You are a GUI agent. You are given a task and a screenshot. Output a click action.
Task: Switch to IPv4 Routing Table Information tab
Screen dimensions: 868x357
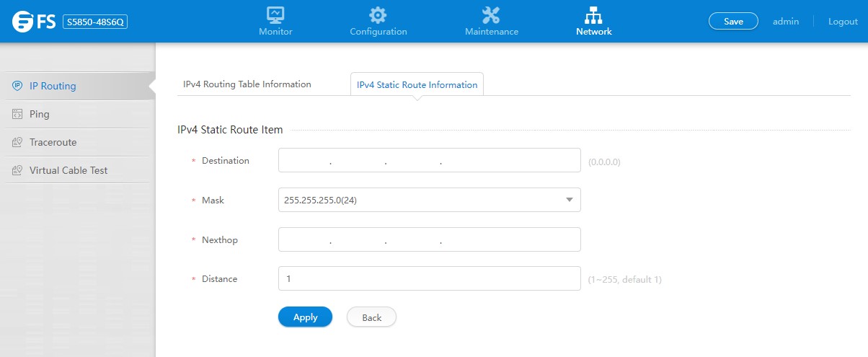pos(247,84)
